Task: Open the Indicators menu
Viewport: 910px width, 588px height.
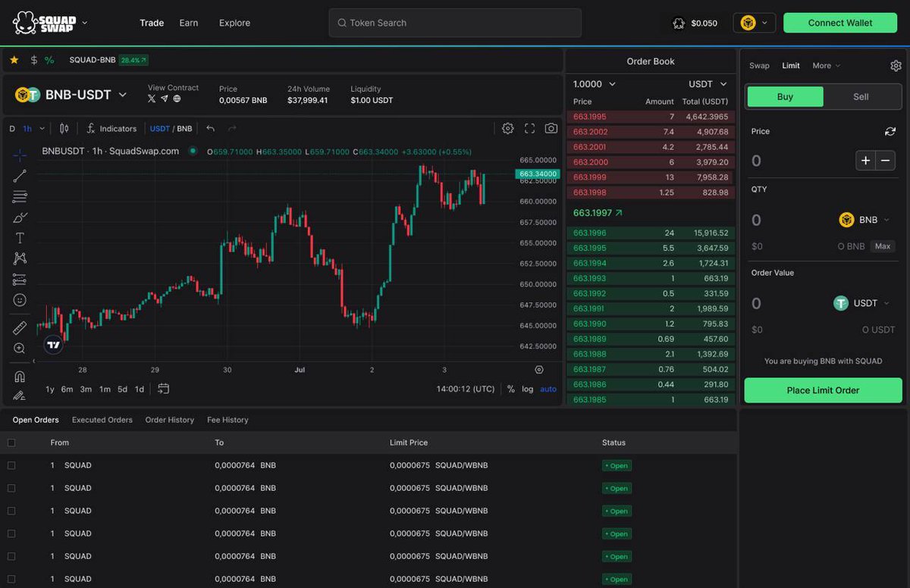Action: (111, 129)
